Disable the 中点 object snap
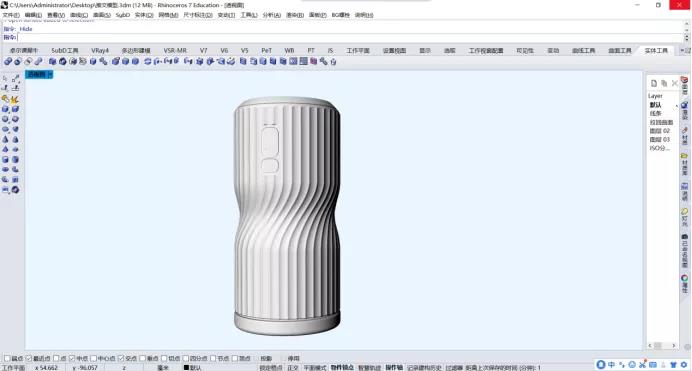692x371 pixels. click(71, 359)
